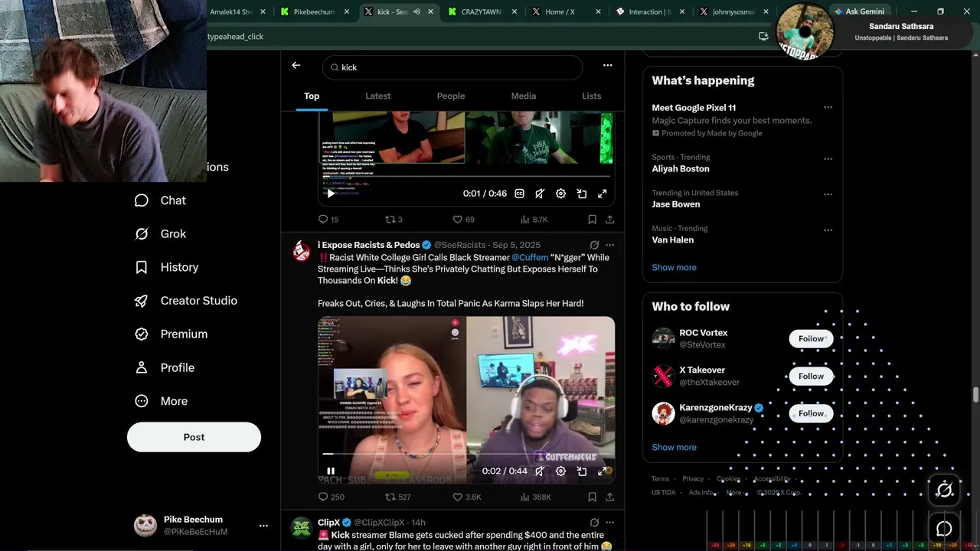Open Premium in the left sidebar
Image resolution: width=980 pixels, height=551 pixels.
171,334
